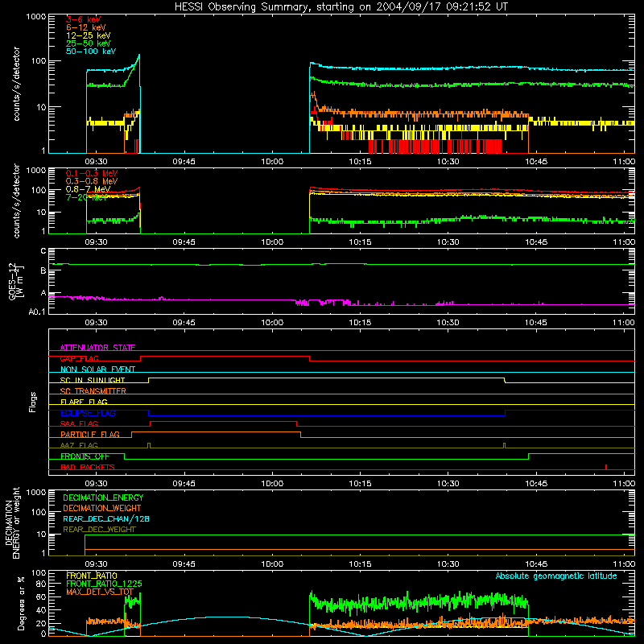
Task: Select the ECLIPSE_FLAG label
Action: [88, 413]
